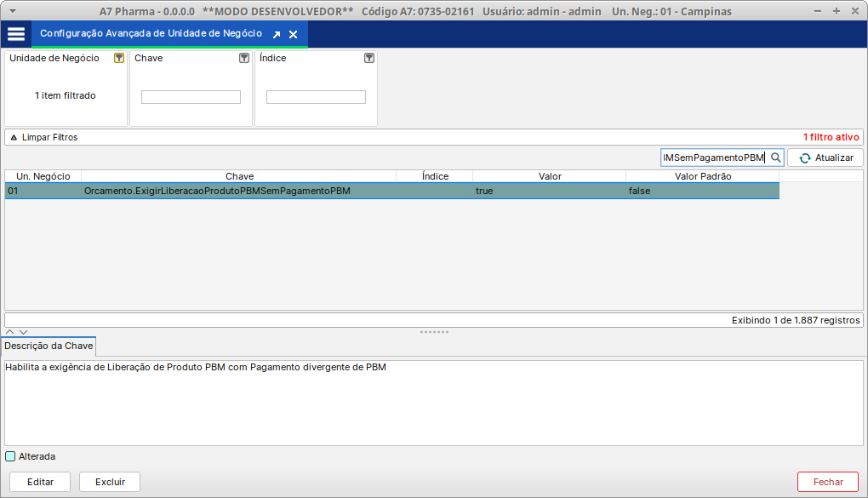Detach the Configuração Avançada tab with arrow icon

(277, 35)
